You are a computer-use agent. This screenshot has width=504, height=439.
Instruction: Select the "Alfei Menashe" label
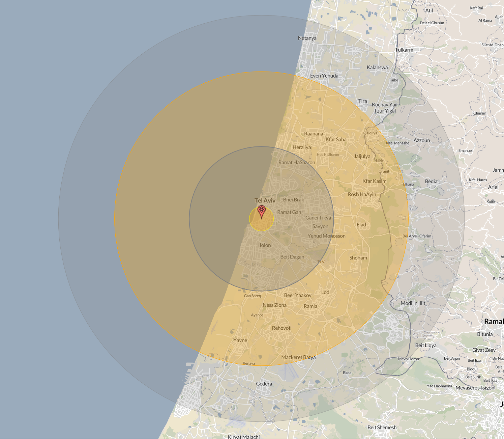click(x=397, y=143)
